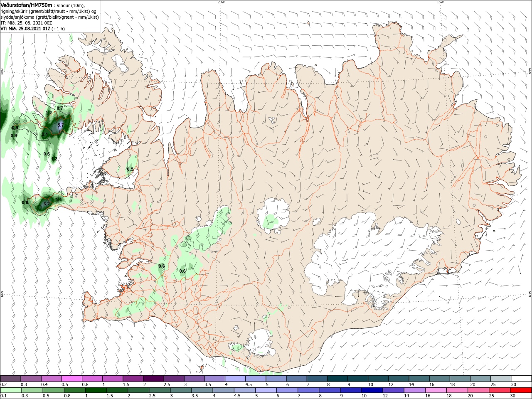Select the dark teal 8 swatch in upper legend row
The width and height of the screenshot is (532, 399).
click(337, 379)
